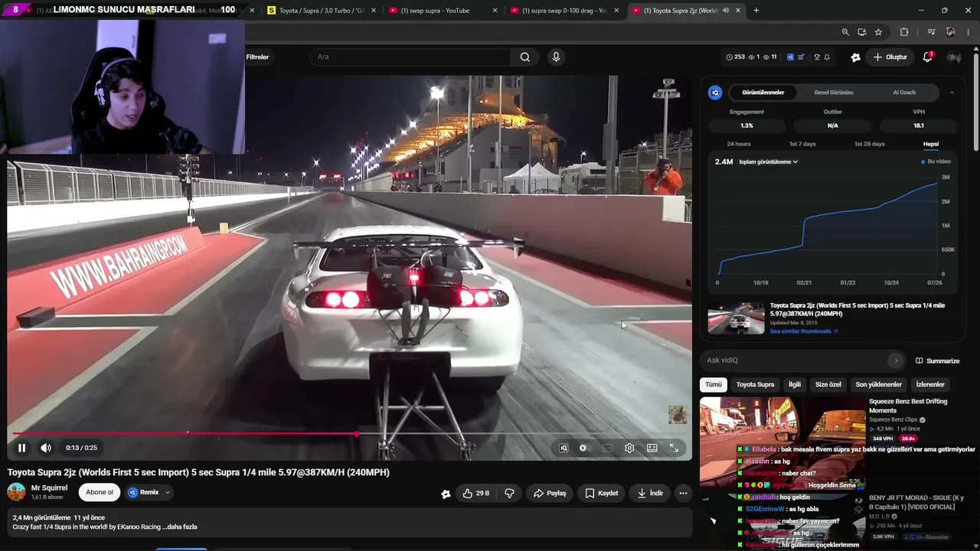This screenshot has width=980, height=551.
Task: Open the browser extensions puzzle icon
Action: pyautogui.click(x=904, y=32)
